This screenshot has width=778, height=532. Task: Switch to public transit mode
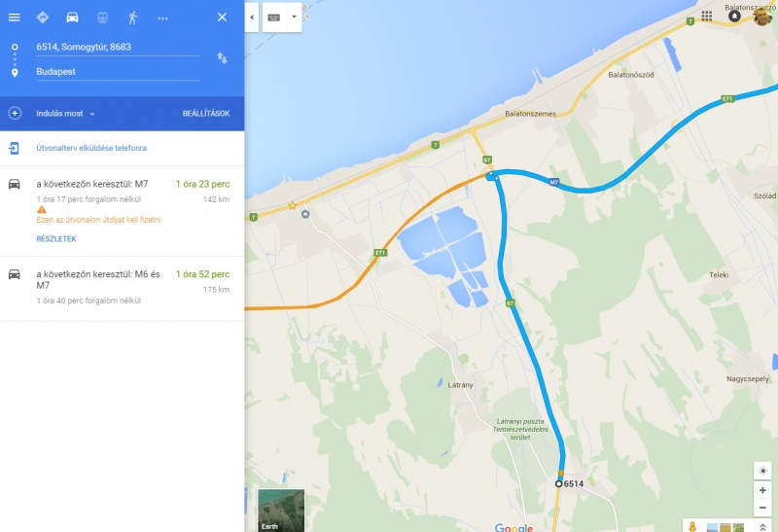click(x=102, y=18)
